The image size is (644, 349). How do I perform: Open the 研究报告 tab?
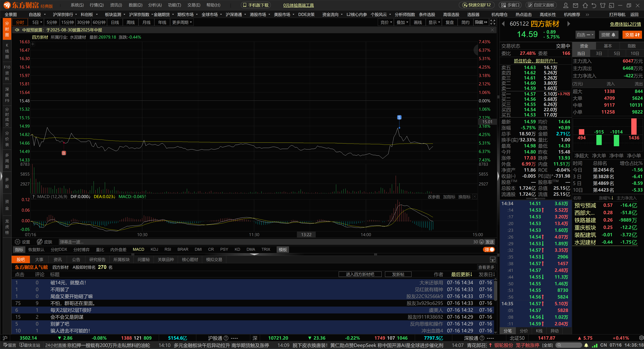[x=97, y=259]
